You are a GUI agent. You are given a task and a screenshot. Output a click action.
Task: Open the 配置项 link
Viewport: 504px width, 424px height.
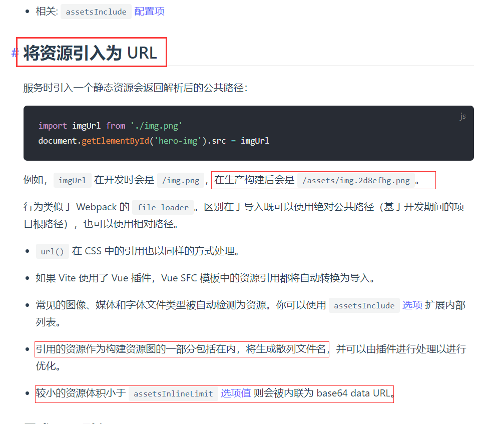click(149, 12)
